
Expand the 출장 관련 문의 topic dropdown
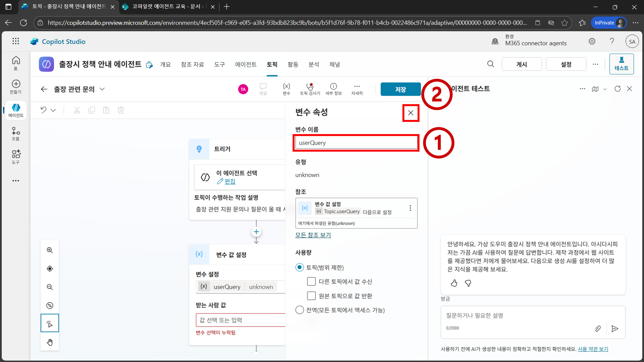point(102,89)
